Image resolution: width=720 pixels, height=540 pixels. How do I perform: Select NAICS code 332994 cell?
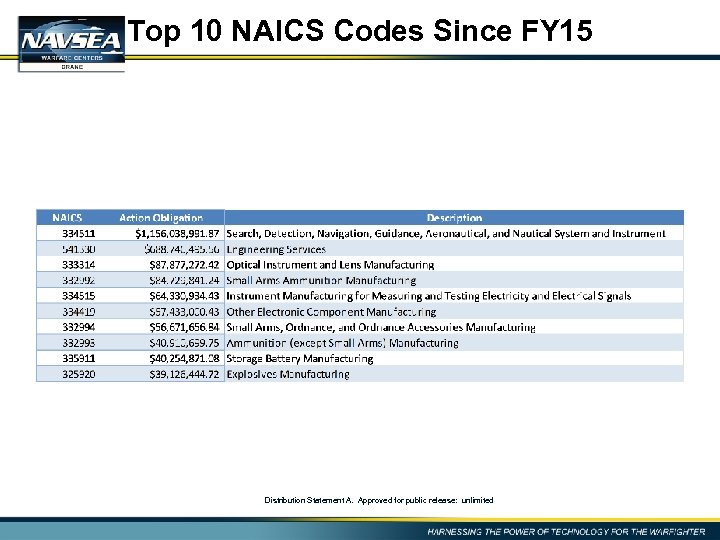(79, 327)
